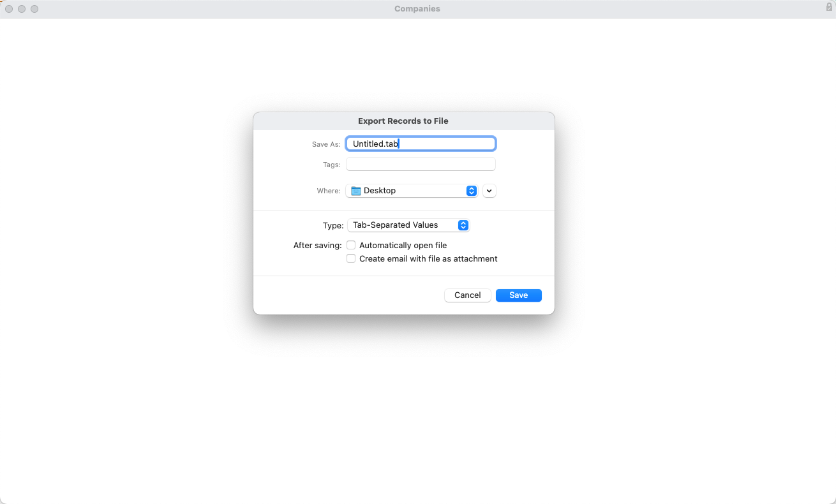Click the lock icon in title bar

click(x=829, y=7)
